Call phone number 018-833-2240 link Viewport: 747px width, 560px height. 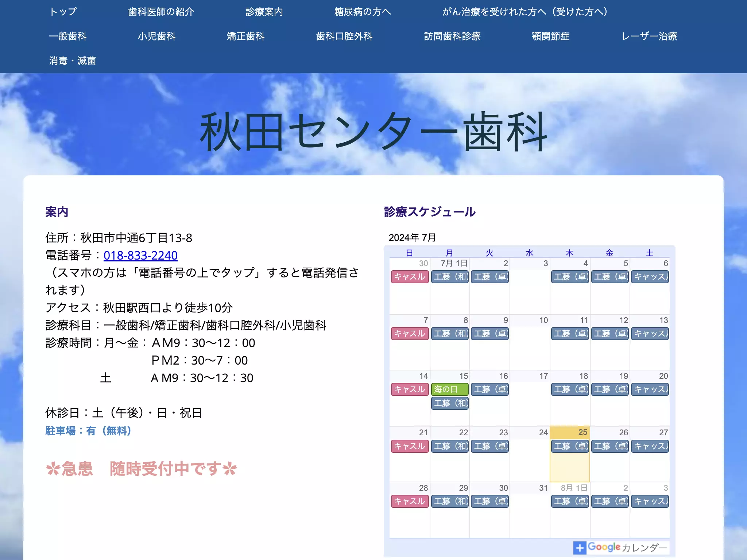point(140,255)
